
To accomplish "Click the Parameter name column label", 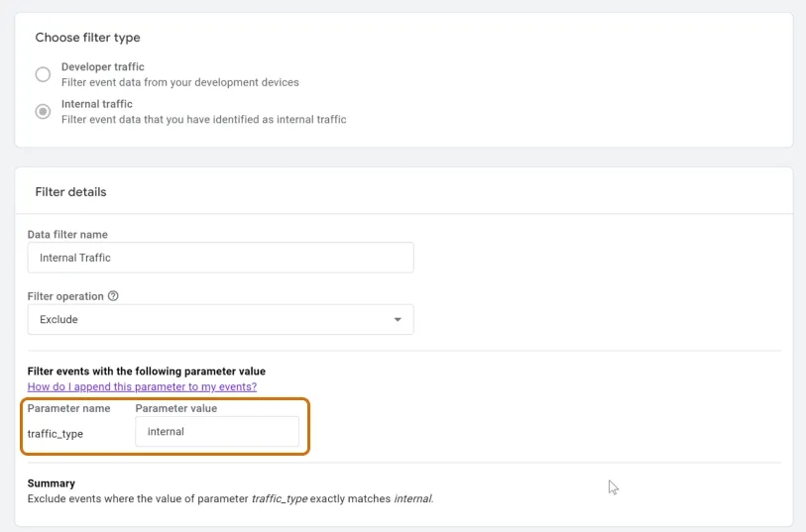I will point(68,408).
